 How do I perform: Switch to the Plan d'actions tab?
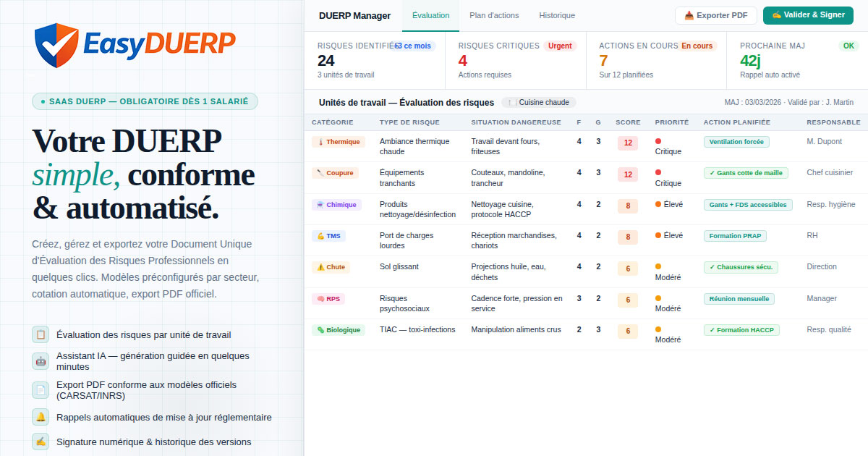click(494, 15)
